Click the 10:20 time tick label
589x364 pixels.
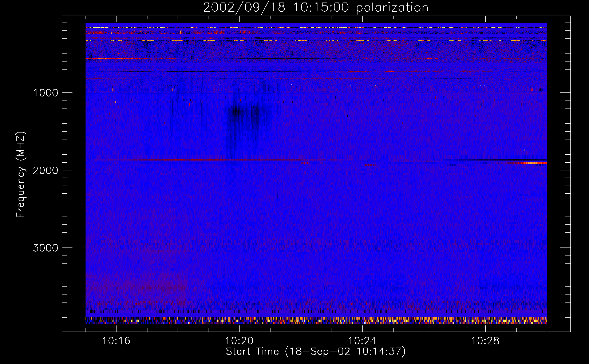(x=239, y=341)
